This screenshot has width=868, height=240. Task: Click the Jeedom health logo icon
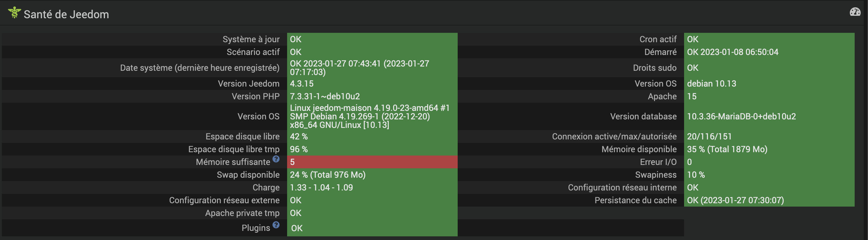pyautogui.click(x=14, y=12)
